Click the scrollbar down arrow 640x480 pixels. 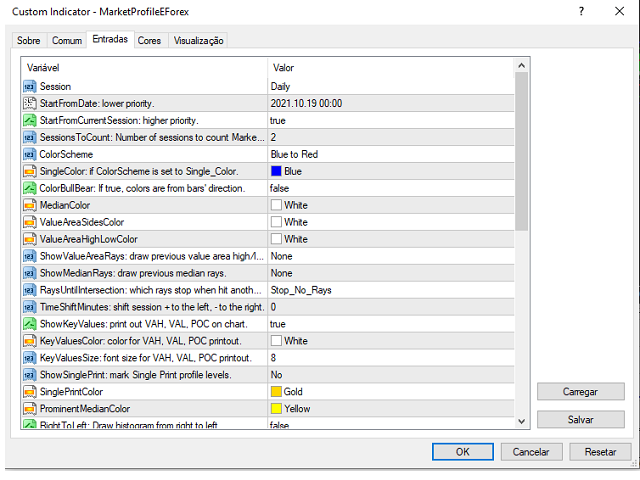[x=521, y=421]
